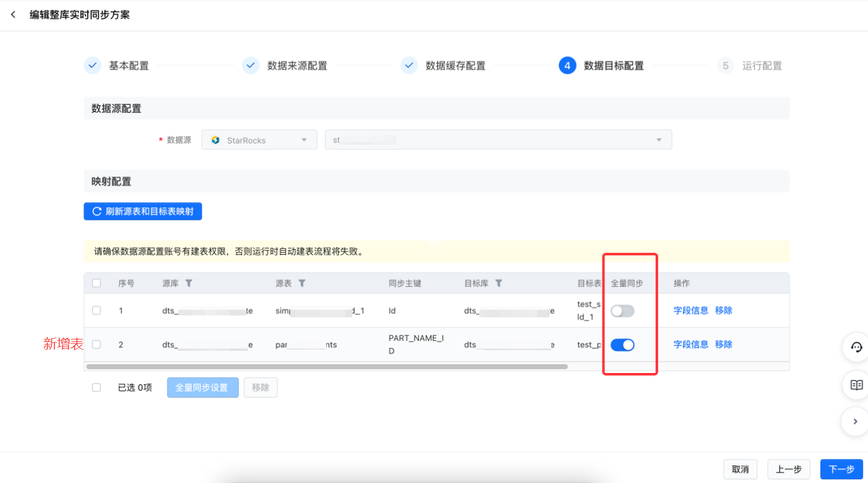Click step 4 circle icon
This screenshot has width=868, height=483.
pos(567,66)
